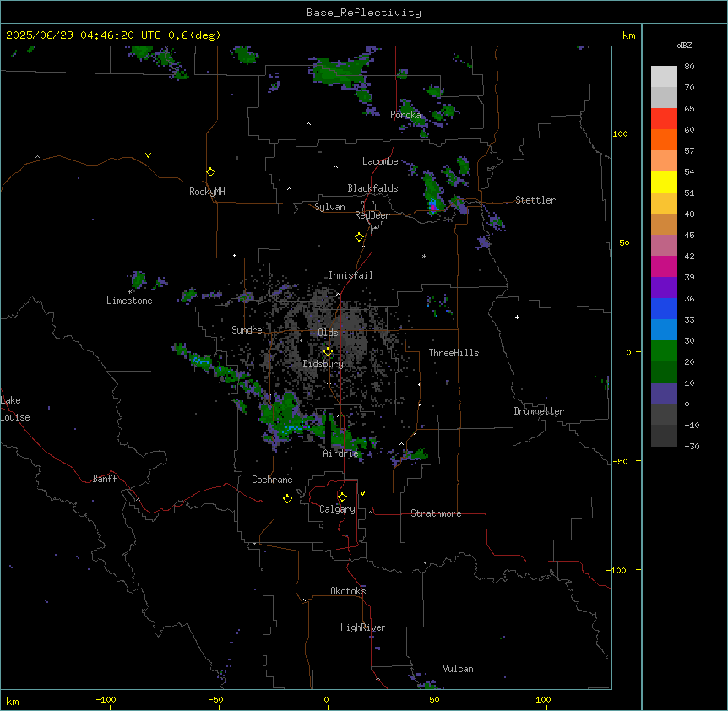
Task: Select the 65 dBZ red color swatch
Action: click(x=664, y=118)
